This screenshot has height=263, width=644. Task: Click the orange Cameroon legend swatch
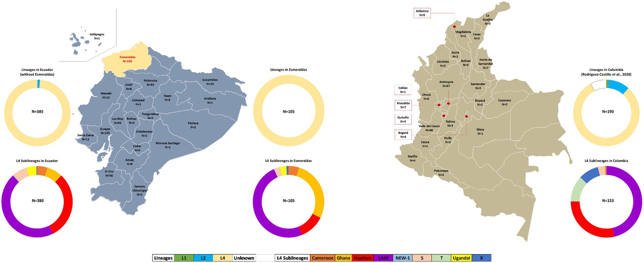pos(322,258)
